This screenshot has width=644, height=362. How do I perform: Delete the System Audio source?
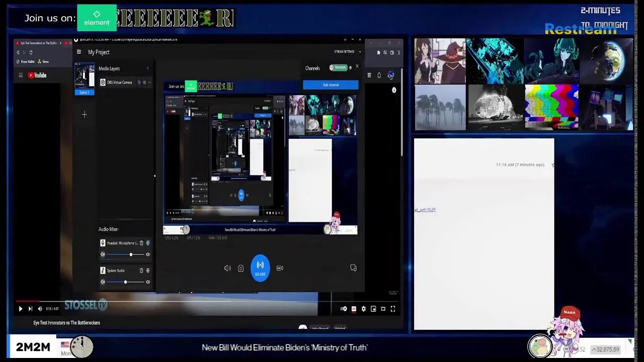click(x=141, y=270)
